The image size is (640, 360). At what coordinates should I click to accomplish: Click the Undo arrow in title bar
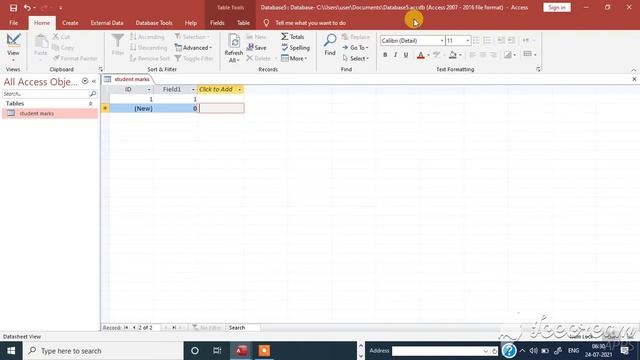click(27, 8)
